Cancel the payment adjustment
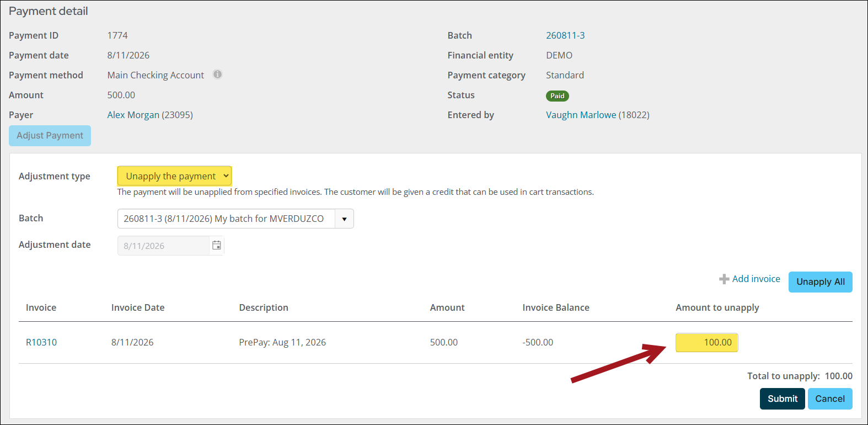 point(830,399)
